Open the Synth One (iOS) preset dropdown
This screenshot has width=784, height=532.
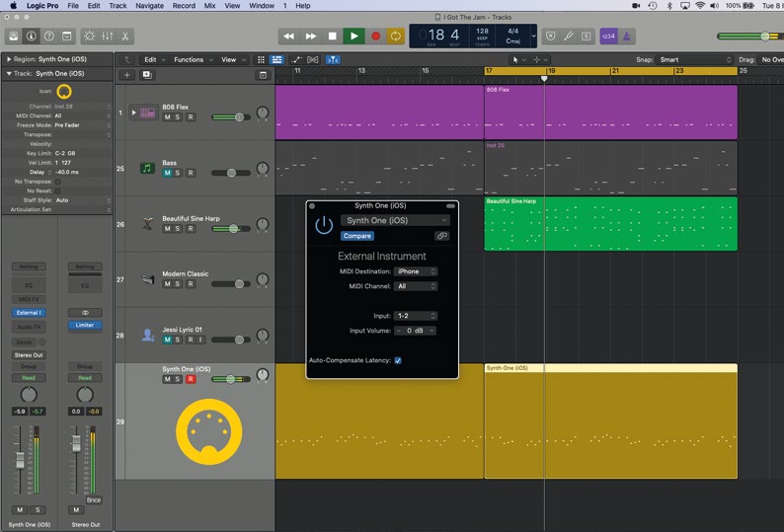(395, 220)
